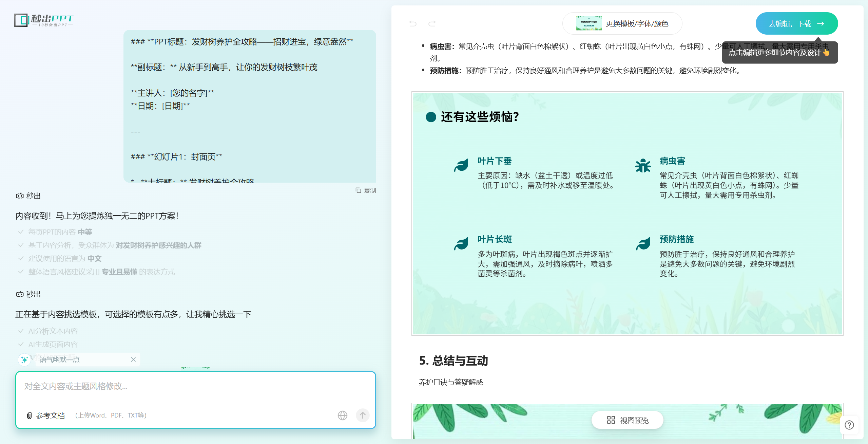Click the 秒出PPT logo
The width and height of the screenshot is (868, 444).
[44, 20]
